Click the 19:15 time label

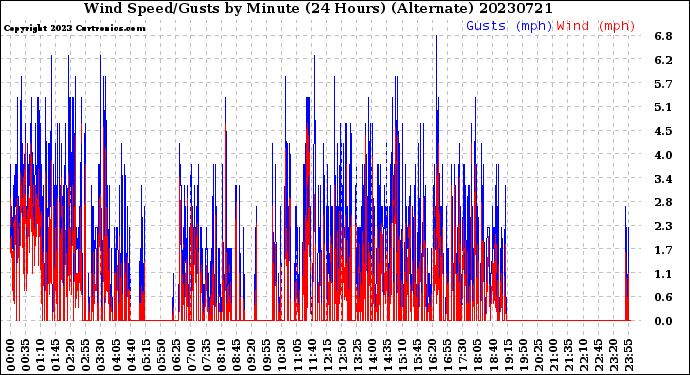point(508,355)
